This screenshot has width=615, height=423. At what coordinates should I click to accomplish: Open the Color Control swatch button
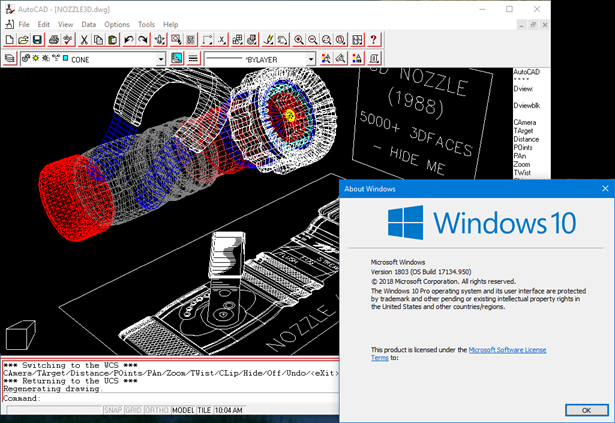point(176,59)
